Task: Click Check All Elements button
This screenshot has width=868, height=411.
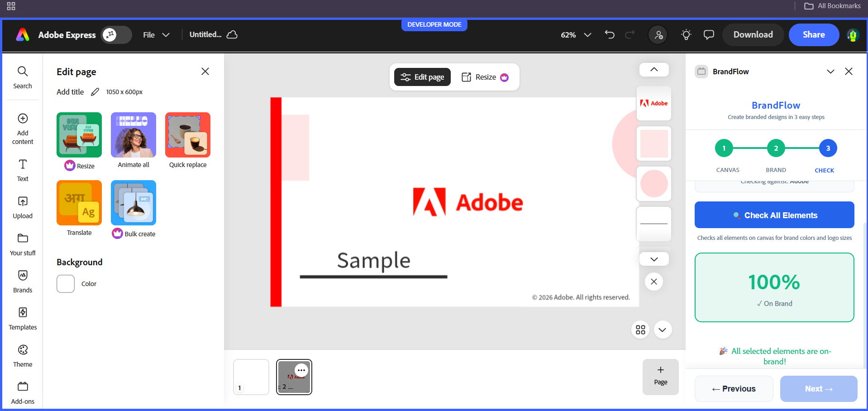Action: tap(774, 215)
